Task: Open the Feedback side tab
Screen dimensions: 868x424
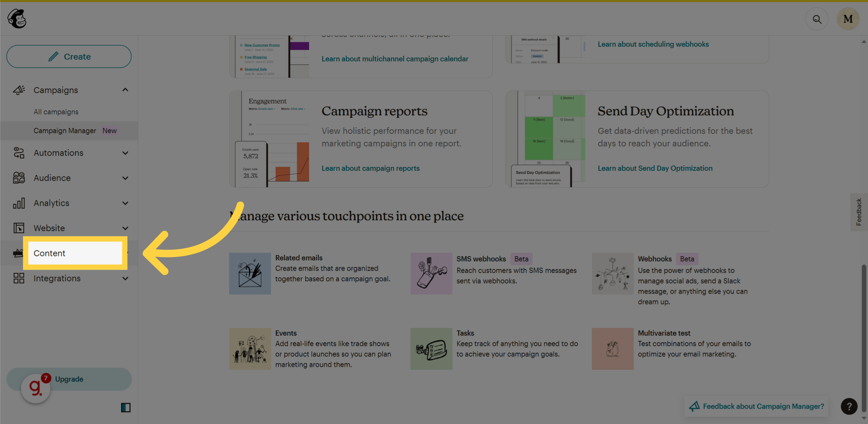Action: pos(859,212)
